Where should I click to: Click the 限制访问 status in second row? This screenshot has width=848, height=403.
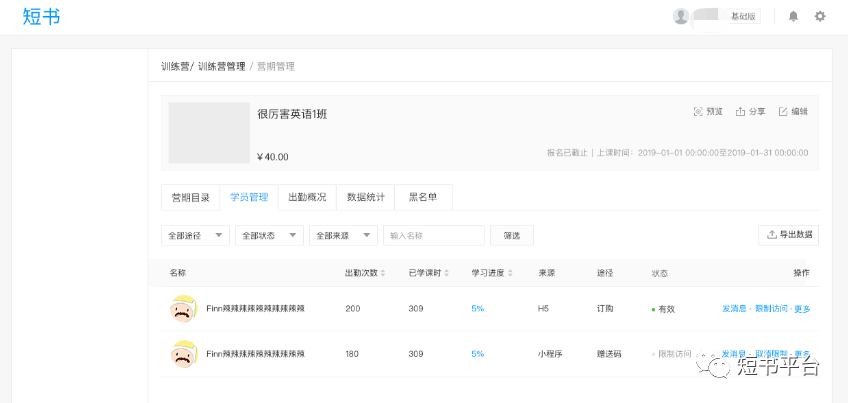[x=674, y=354]
